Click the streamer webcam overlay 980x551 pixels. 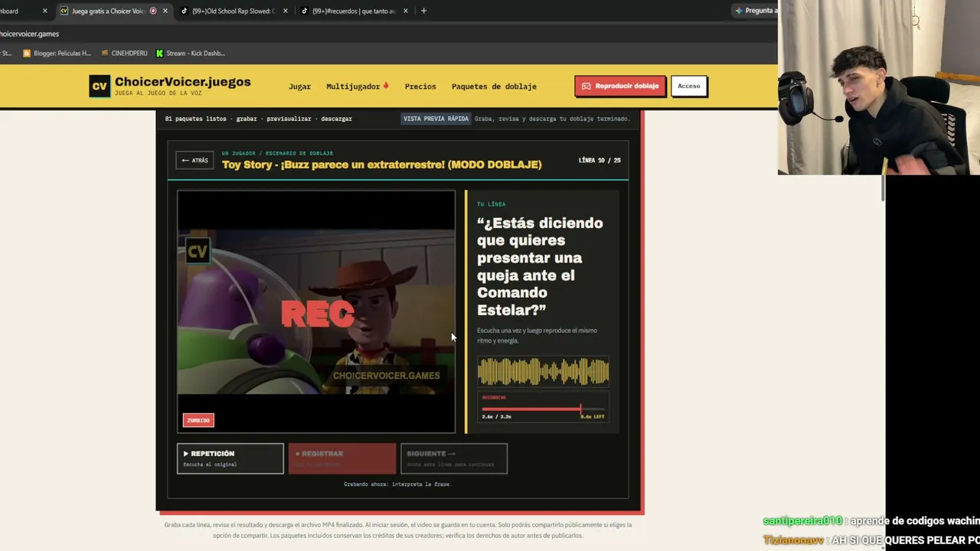[879, 87]
